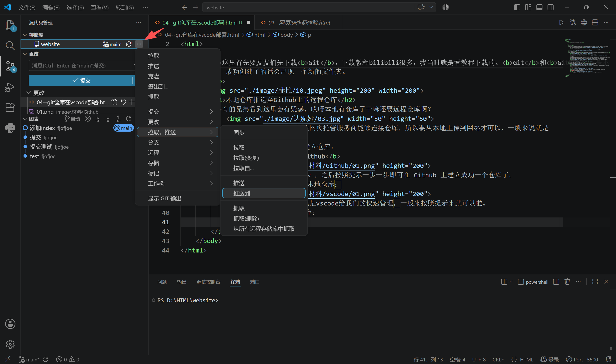Open changes compare icon in editor toolbar

click(573, 23)
